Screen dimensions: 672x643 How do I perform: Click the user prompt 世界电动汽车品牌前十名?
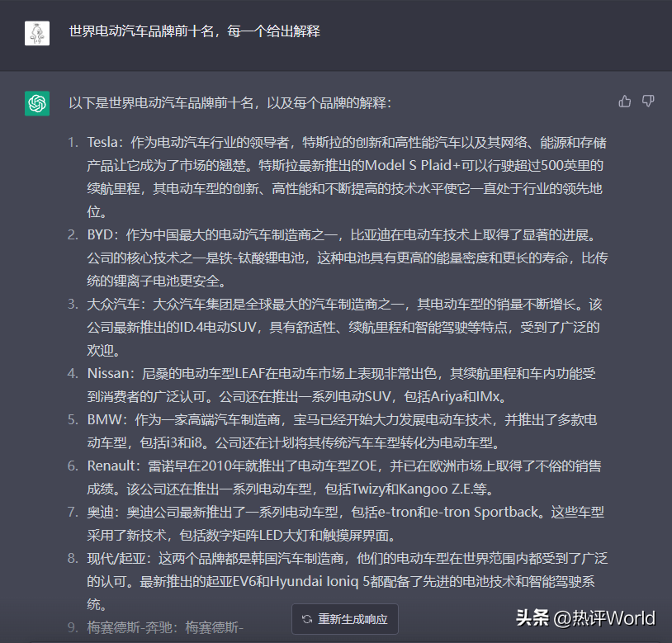click(x=195, y=31)
